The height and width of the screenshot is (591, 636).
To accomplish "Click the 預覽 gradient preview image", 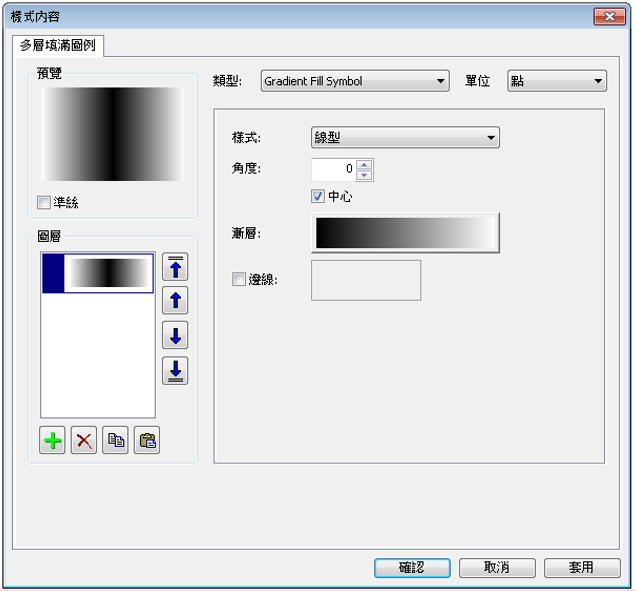I will click(x=112, y=134).
